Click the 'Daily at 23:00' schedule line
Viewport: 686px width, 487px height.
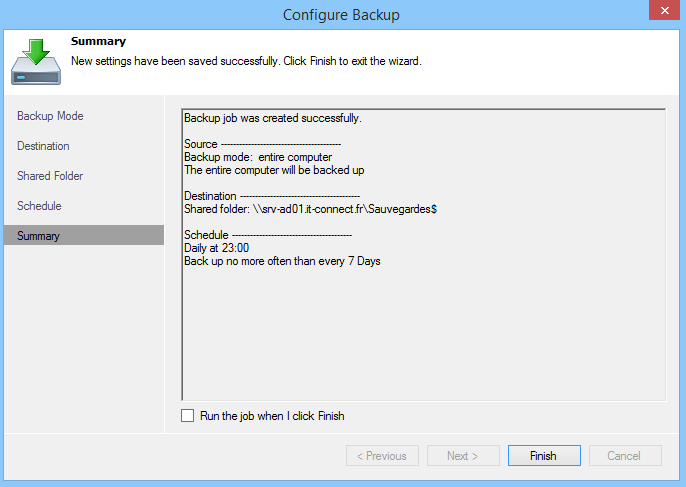[x=217, y=249]
